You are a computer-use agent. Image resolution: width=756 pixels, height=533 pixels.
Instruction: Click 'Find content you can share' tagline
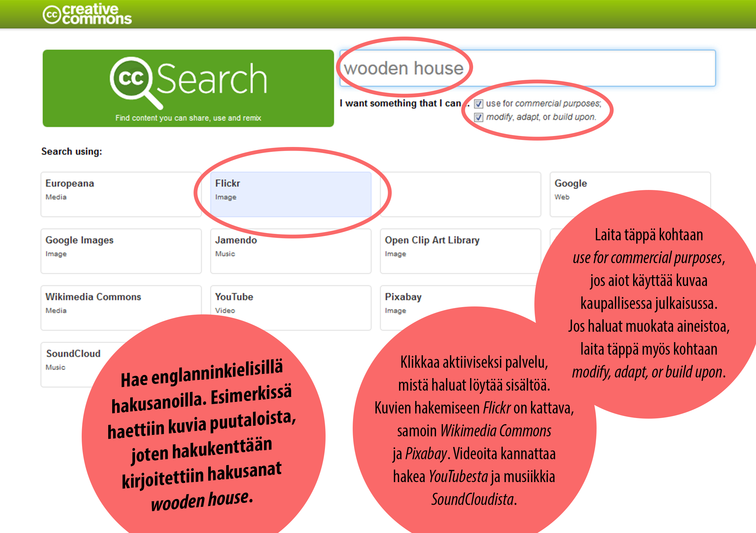(188, 118)
